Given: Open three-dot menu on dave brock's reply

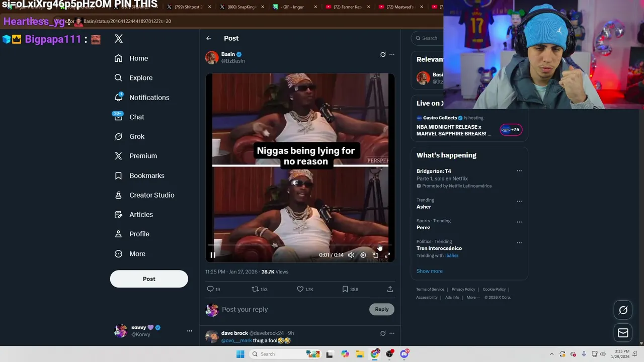Looking at the screenshot, I should coord(392,333).
